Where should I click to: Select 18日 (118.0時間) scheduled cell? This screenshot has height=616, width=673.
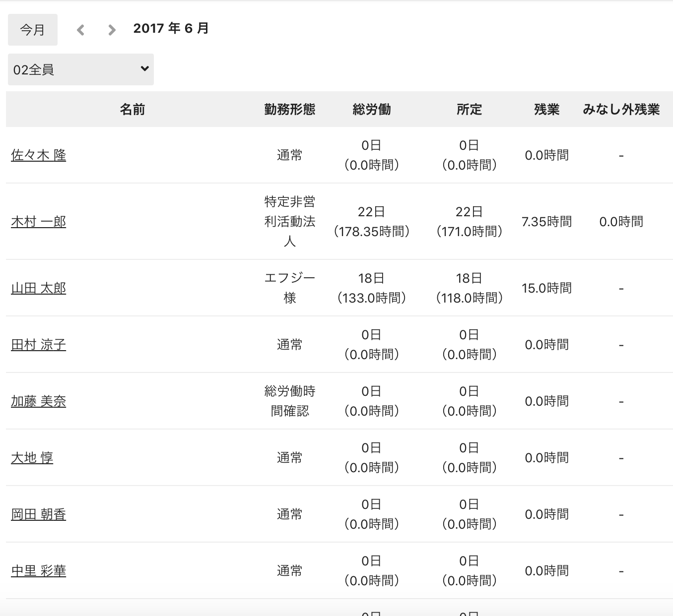point(470,288)
